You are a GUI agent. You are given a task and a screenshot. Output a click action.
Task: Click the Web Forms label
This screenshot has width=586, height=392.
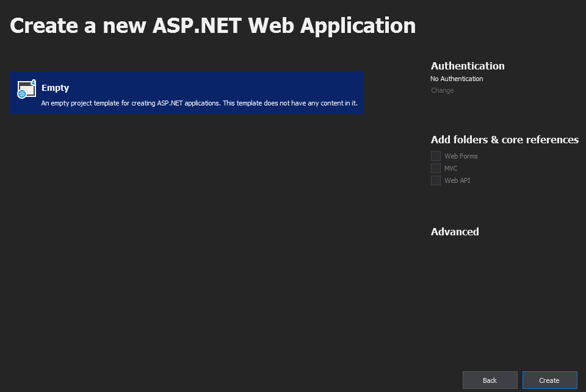[x=461, y=156]
